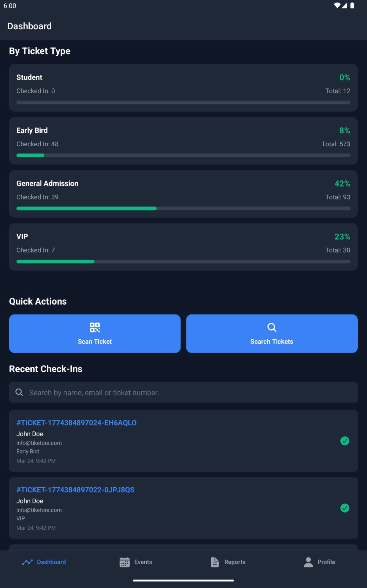Tap green check mark on 0JPJ8QS ticket
The width and height of the screenshot is (367, 588).
[x=345, y=508]
